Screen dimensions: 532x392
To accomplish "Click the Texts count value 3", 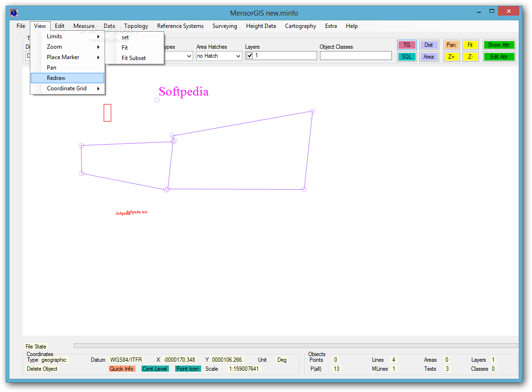I will (x=447, y=369).
